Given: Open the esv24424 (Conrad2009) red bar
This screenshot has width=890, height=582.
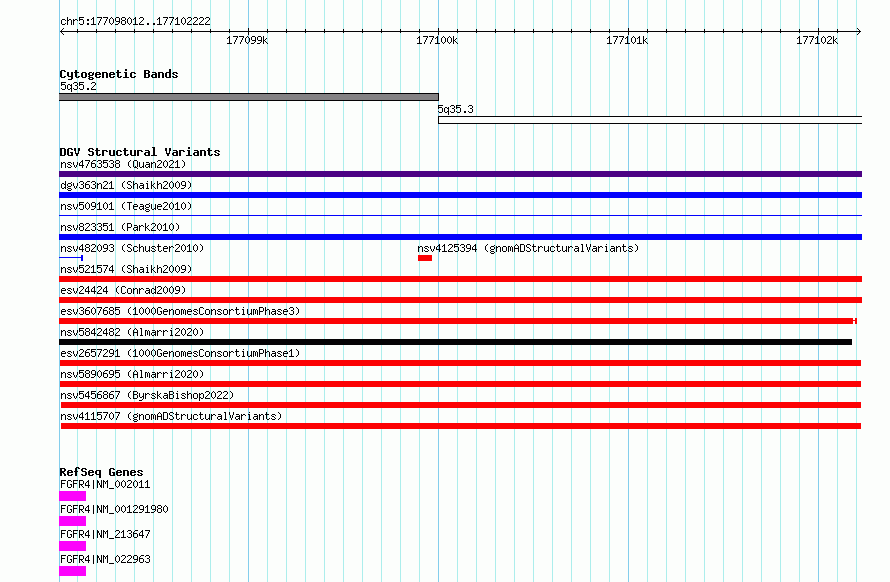Looking at the screenshot, I should coord(460,300).
